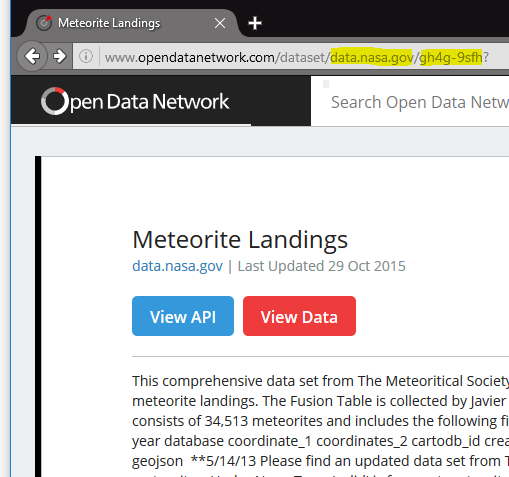The image size is (509, 477).
Task: Click the Meteorite Landings page heading
Action: click(240, 239)
